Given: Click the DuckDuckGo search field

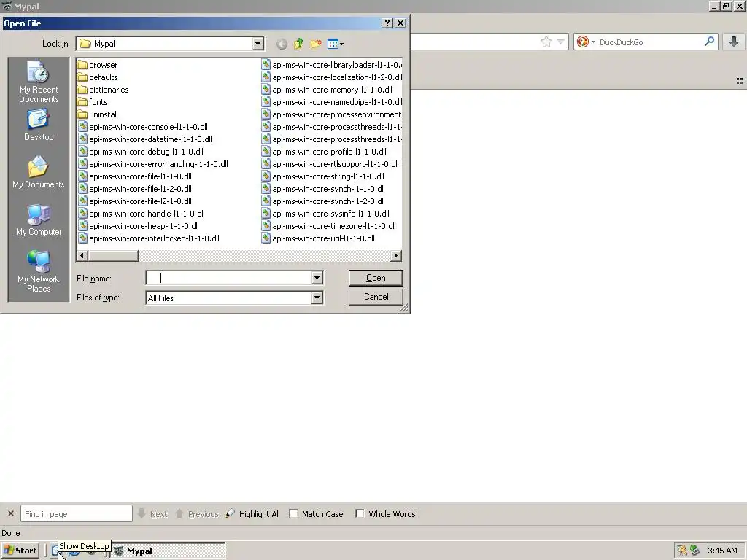Looking at the screenshot, I should (x=650, y=42).
